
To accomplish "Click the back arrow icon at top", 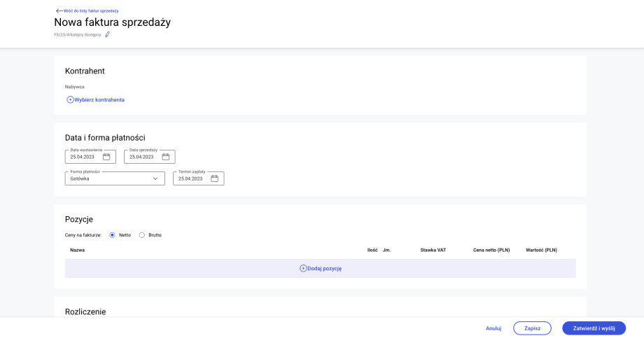I will click(59, 11).
